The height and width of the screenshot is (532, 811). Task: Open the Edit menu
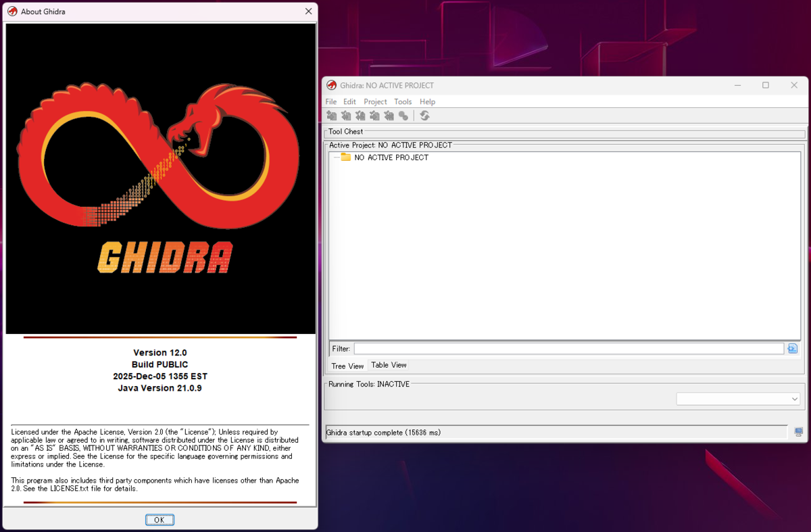coord(349,101)
